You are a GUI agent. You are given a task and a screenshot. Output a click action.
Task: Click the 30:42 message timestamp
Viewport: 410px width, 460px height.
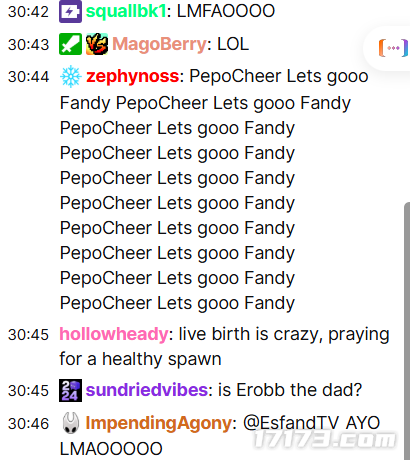[x=28, y=12]
